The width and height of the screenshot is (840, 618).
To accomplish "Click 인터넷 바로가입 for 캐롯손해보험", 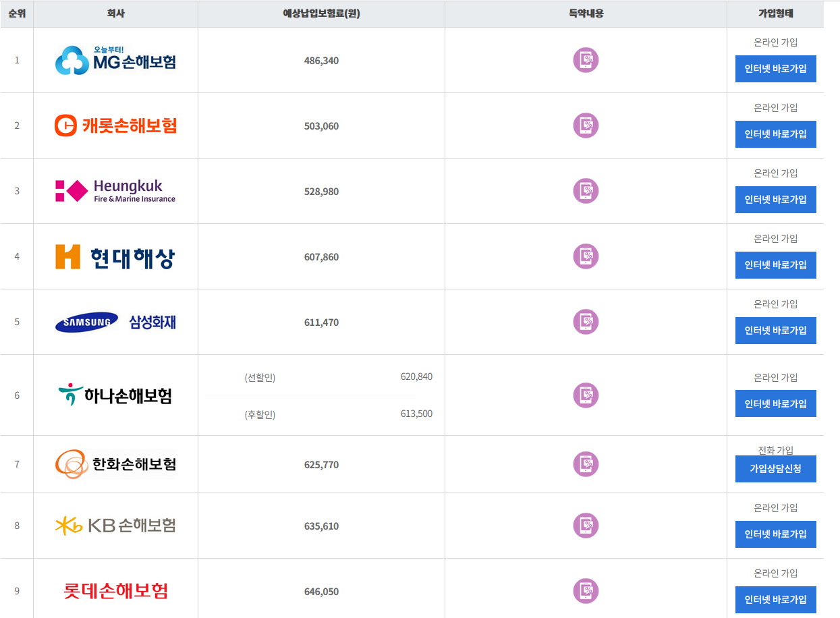I will [775, 134].
